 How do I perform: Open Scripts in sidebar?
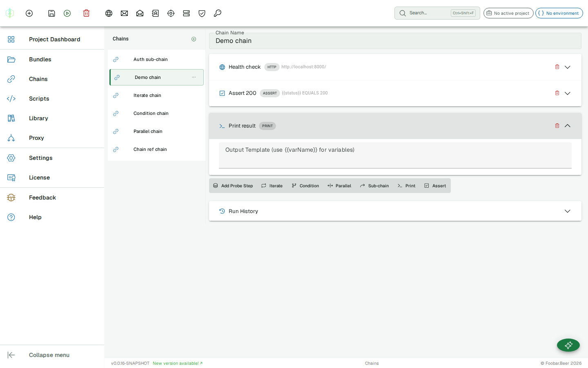(x=52, y=99)
